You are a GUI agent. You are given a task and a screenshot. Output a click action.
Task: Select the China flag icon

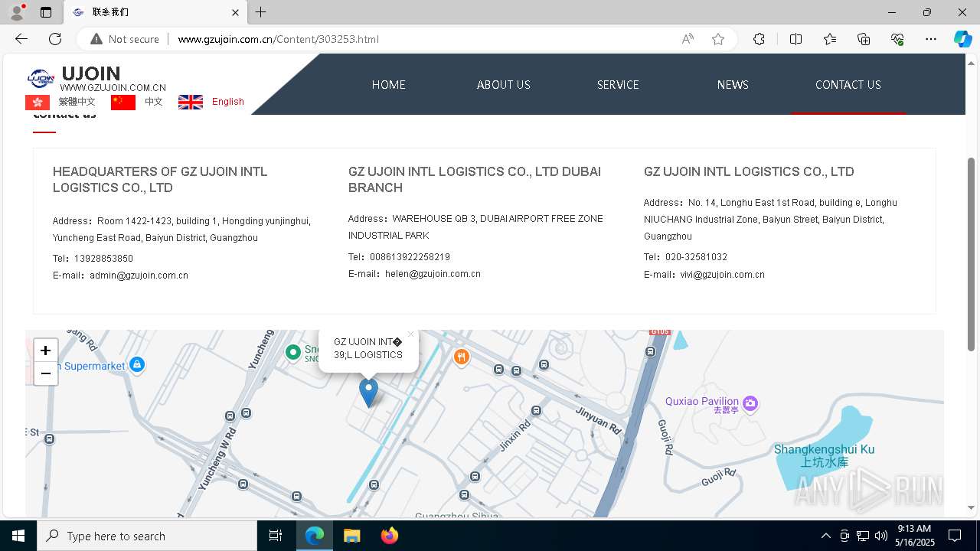pyautogui.click(x=123, y=103)
